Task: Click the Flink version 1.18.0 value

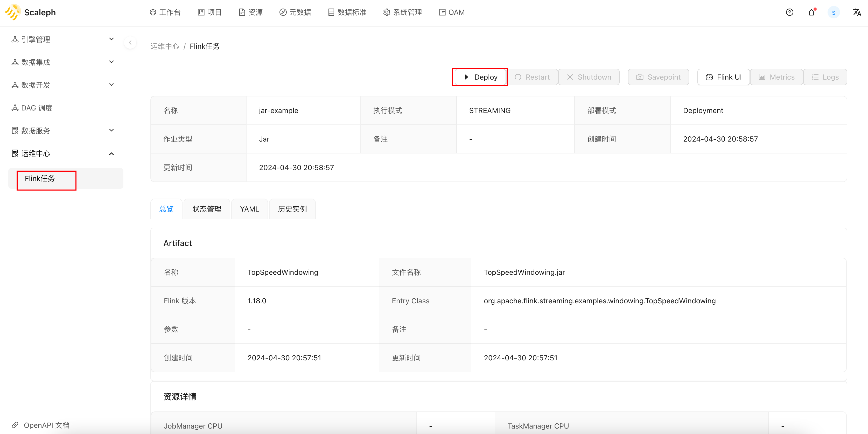Action: pos(257,300)
